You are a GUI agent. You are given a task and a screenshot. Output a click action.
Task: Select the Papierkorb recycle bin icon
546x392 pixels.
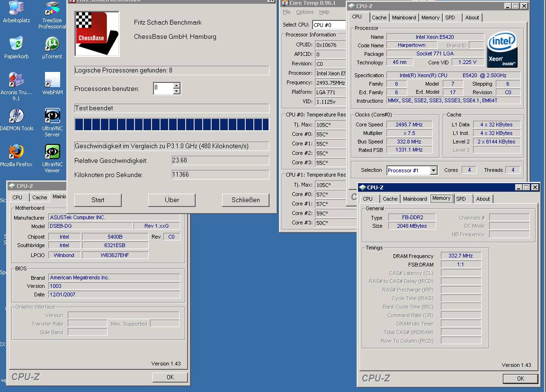(17, 48)
